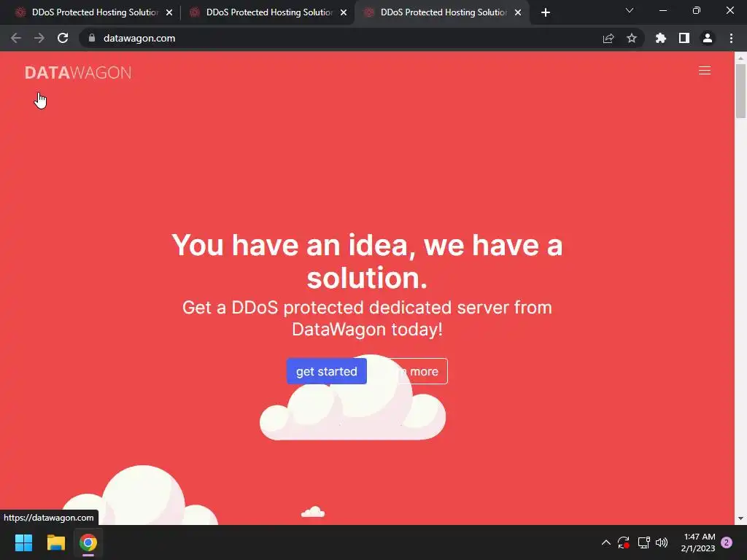Open the Chrome profile menu
747x560 pixels.
(708, 38)
